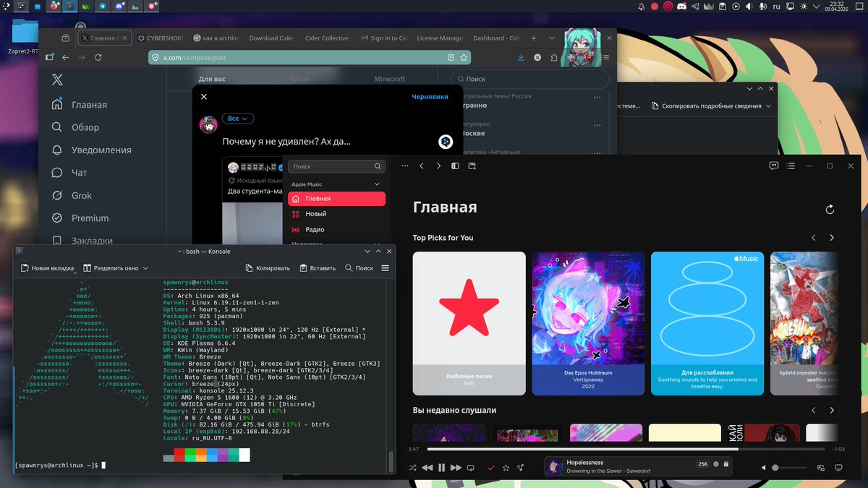868x488 pixels.
Task: Collapse the Apple Music sidebar section
Action: (377, 184)
